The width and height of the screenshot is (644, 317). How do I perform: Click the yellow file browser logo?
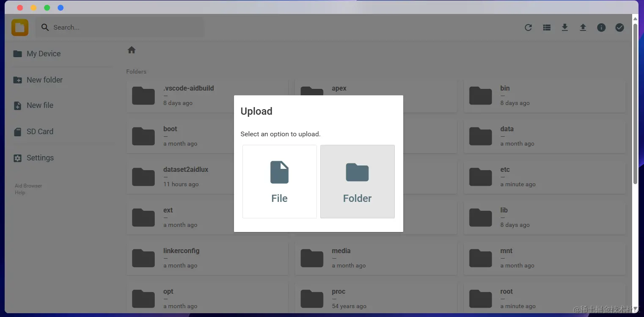click(20, 28)
